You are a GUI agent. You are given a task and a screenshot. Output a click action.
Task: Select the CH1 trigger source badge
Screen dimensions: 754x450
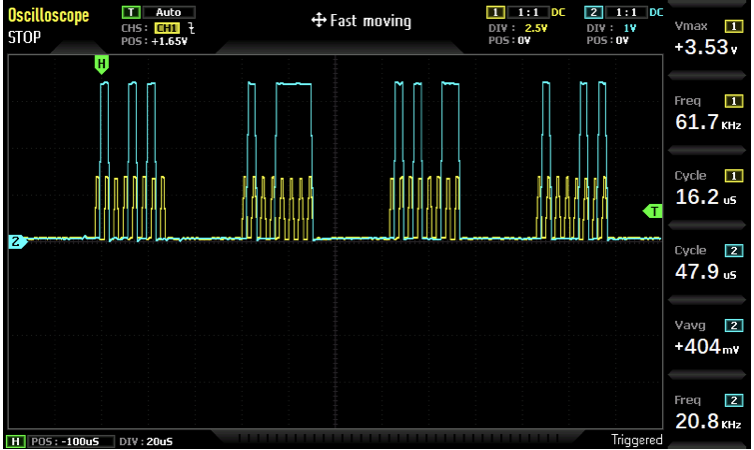tap(167, 28)
